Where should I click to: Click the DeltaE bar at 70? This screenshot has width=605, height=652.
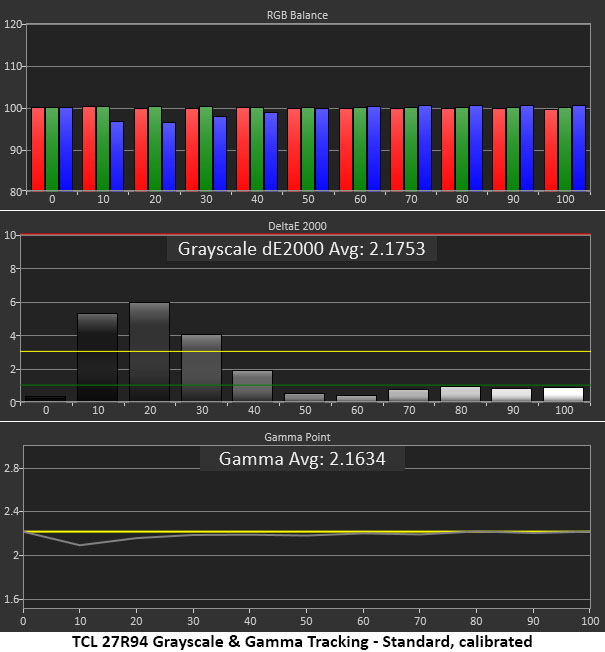pyautogui.click(x=408, y=395)
